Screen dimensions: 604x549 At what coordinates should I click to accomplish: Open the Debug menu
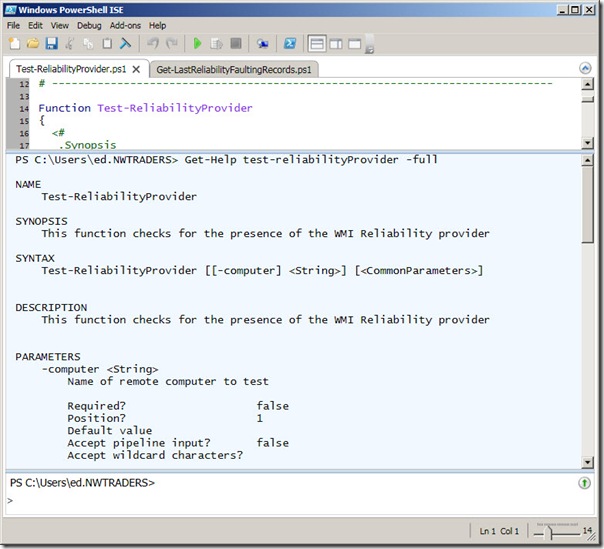point(89,25)
